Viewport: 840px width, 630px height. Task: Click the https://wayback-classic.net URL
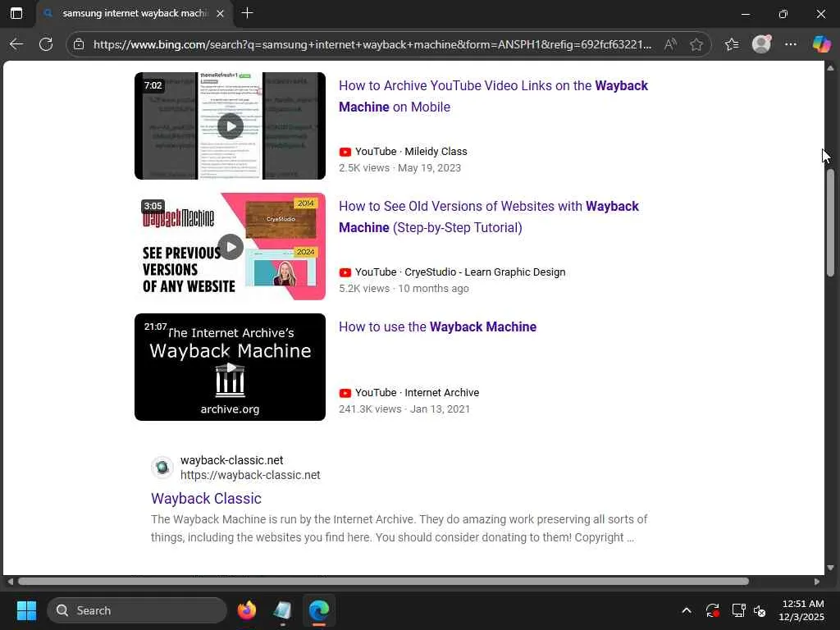click(250, 475)
